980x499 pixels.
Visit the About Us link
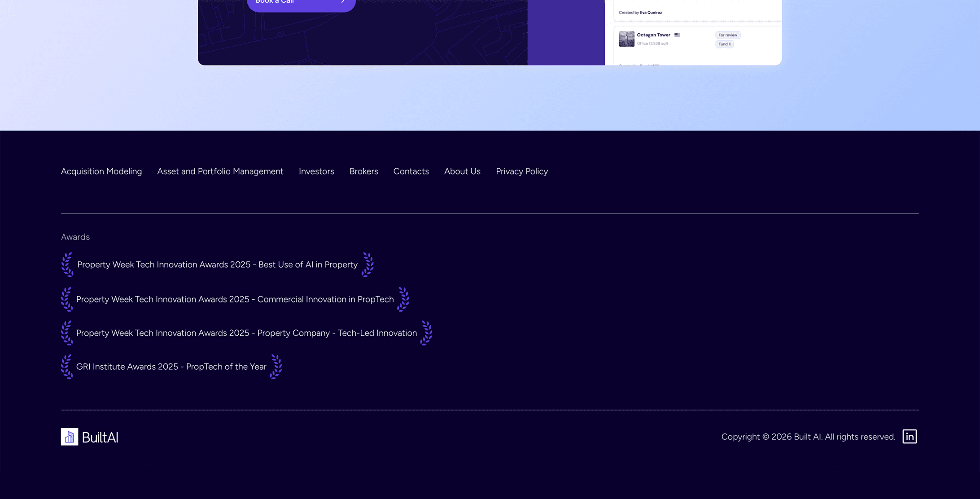pos(462,171)
